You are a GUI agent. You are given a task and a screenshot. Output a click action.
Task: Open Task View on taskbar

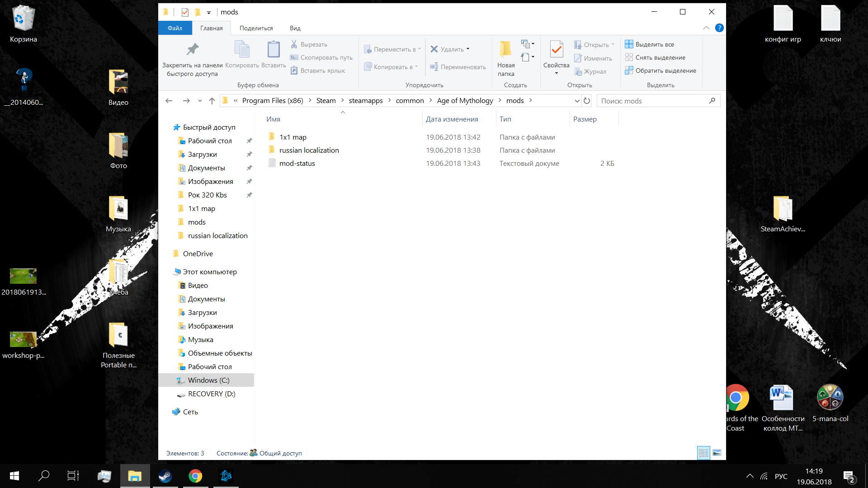73,476
